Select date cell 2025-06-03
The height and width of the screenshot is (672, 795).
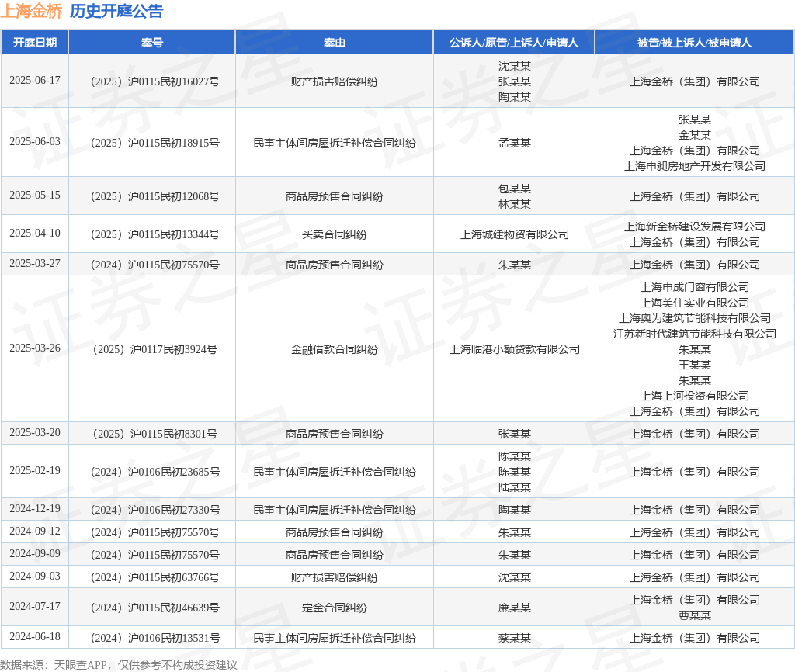tap(34, 142)
